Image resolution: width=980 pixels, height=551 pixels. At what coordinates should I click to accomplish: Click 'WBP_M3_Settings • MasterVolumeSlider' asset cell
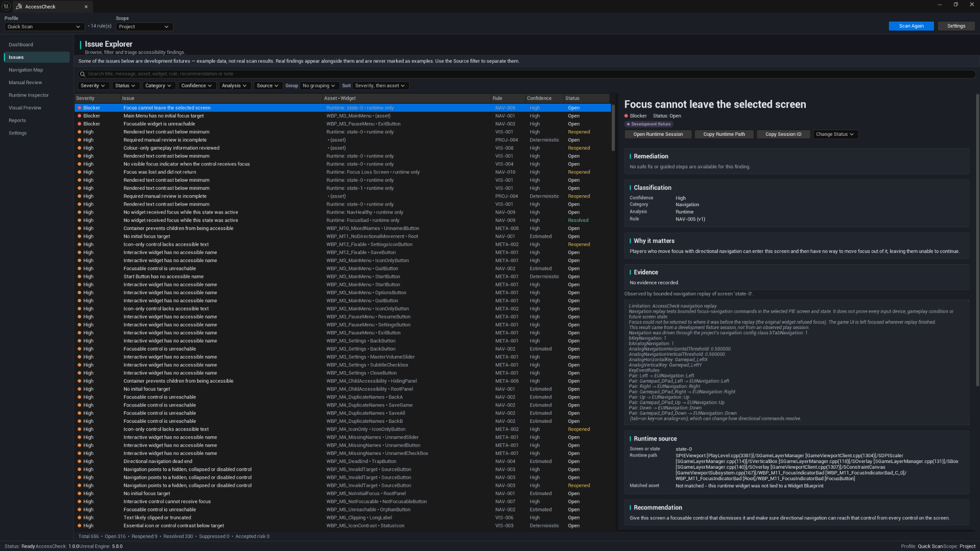(370, 357)
